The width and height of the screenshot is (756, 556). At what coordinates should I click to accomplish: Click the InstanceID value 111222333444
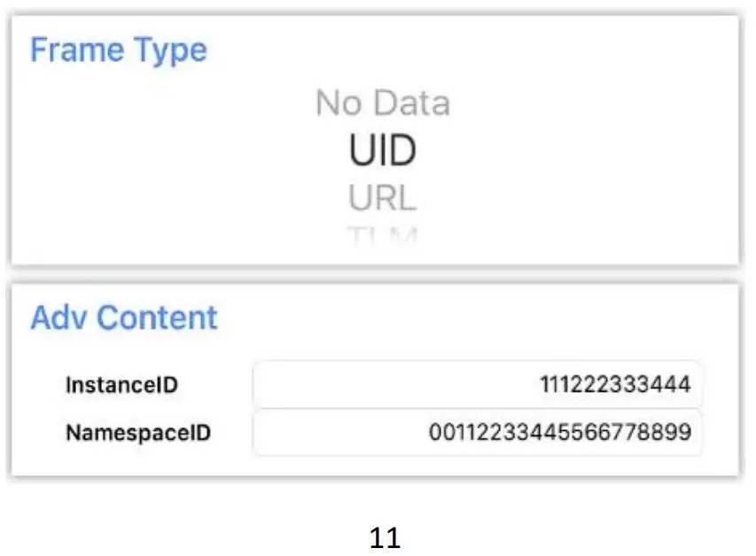[616, 385]
